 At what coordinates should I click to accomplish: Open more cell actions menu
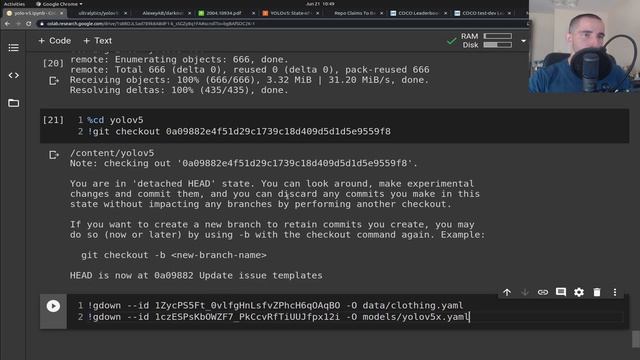click(615, 292)
